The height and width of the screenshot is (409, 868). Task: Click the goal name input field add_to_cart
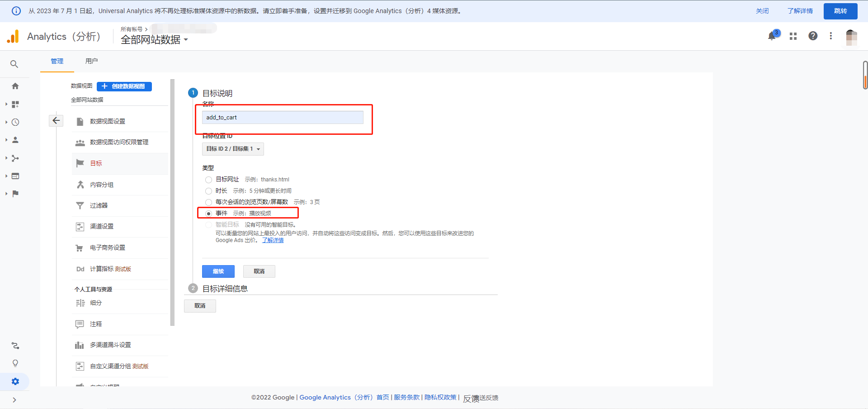click(x=283, y=118)
